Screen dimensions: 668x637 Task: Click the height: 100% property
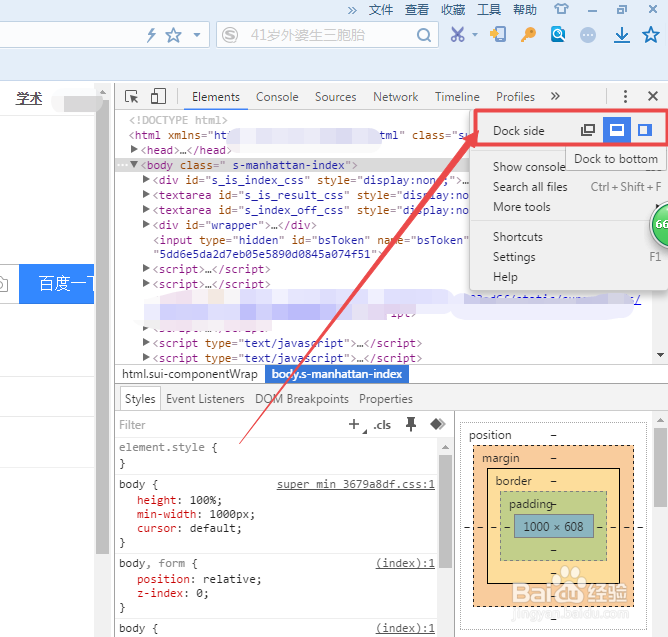[179, 500]
